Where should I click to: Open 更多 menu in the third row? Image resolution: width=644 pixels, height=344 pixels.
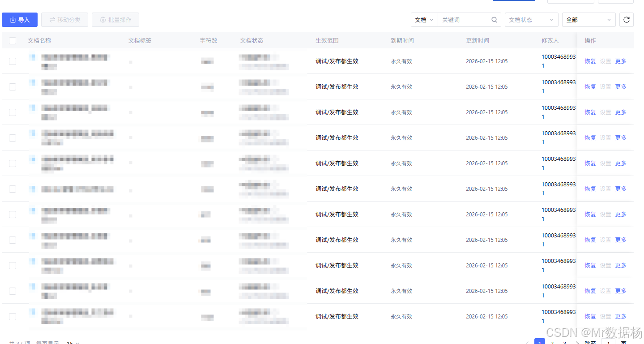tap(621, 112)
